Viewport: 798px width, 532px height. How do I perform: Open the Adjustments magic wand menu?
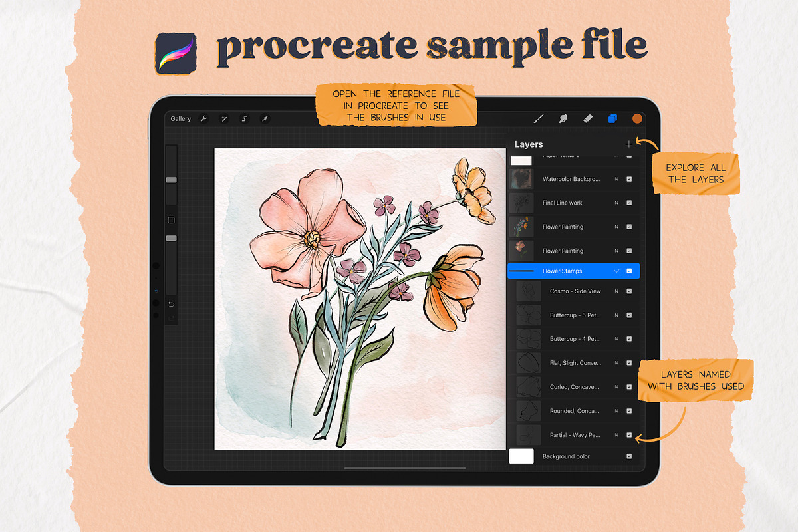[x=225, y=119]
